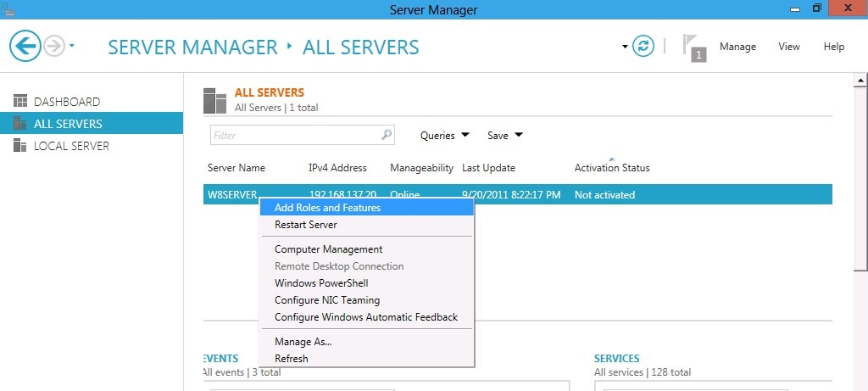Click Server Manager breadcrumb text
This screenshot has width=868, height=391.
coord(192,47)
